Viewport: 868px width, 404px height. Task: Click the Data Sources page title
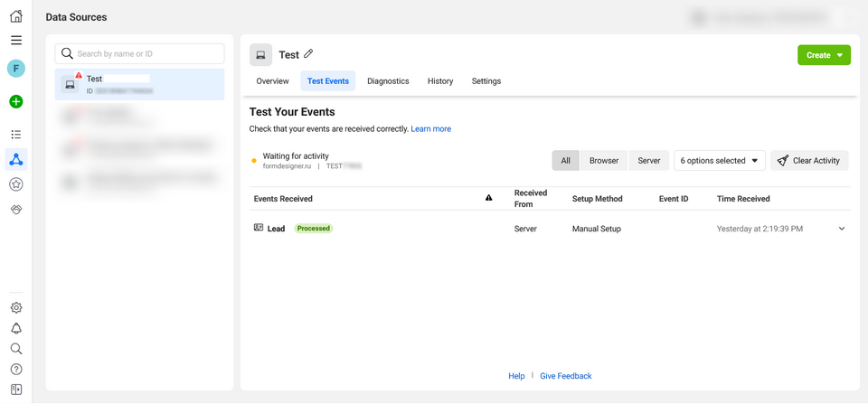tap(76, 17)
